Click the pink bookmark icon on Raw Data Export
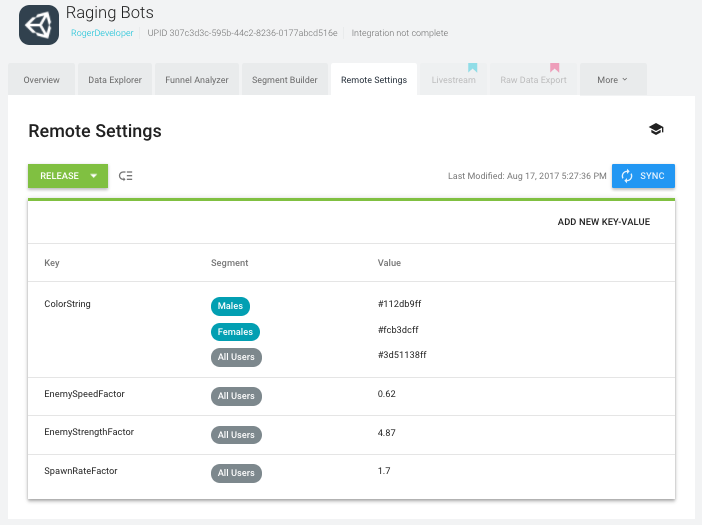Screen dimensions: 702x525 point(554,68)
